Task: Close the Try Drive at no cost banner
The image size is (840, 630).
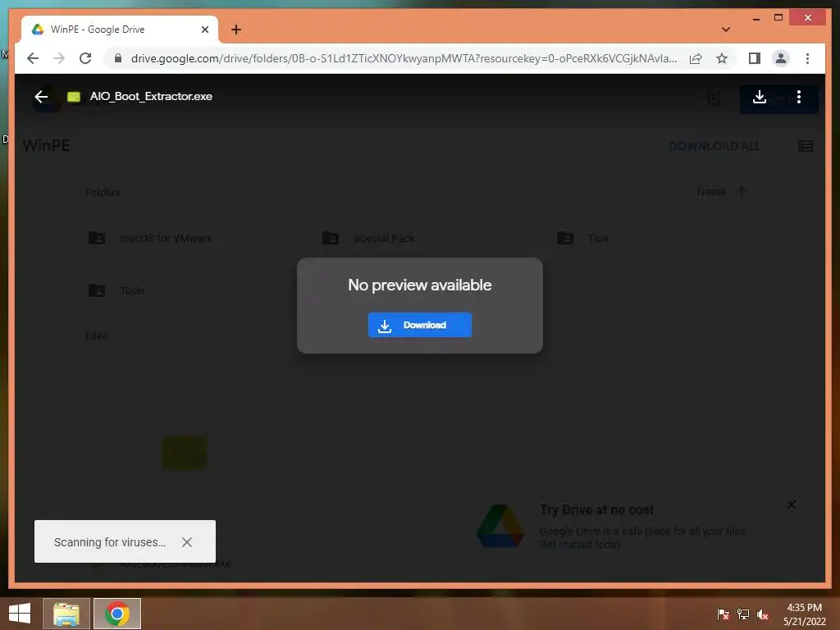Action: click(x=792, y=504)
